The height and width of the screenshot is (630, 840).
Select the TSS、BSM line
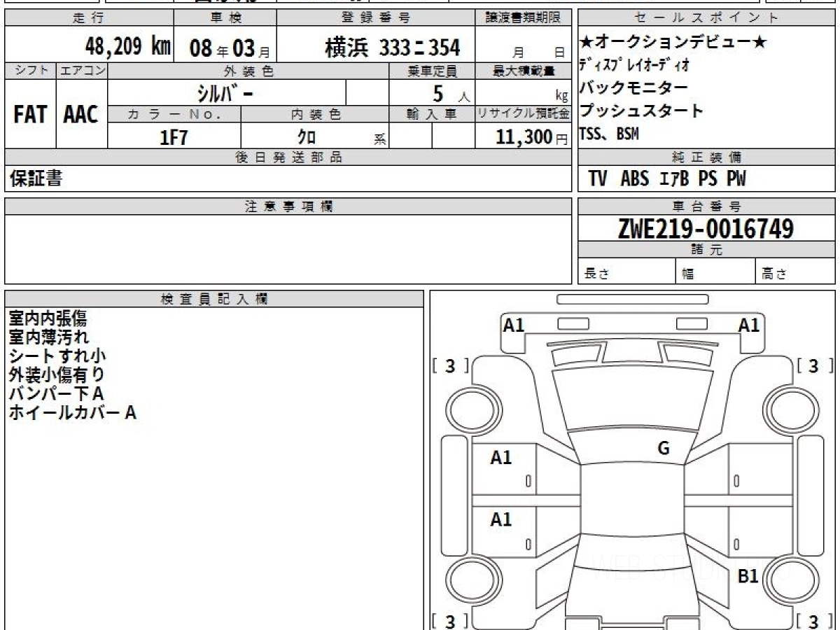(x=608, y=134)
